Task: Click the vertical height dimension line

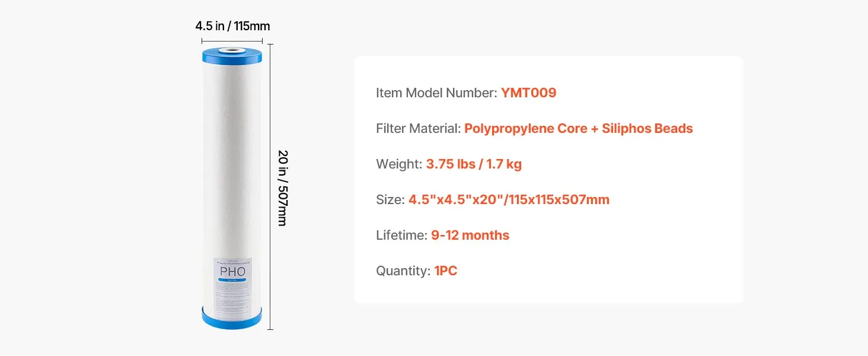Action: tap(270, 187)
